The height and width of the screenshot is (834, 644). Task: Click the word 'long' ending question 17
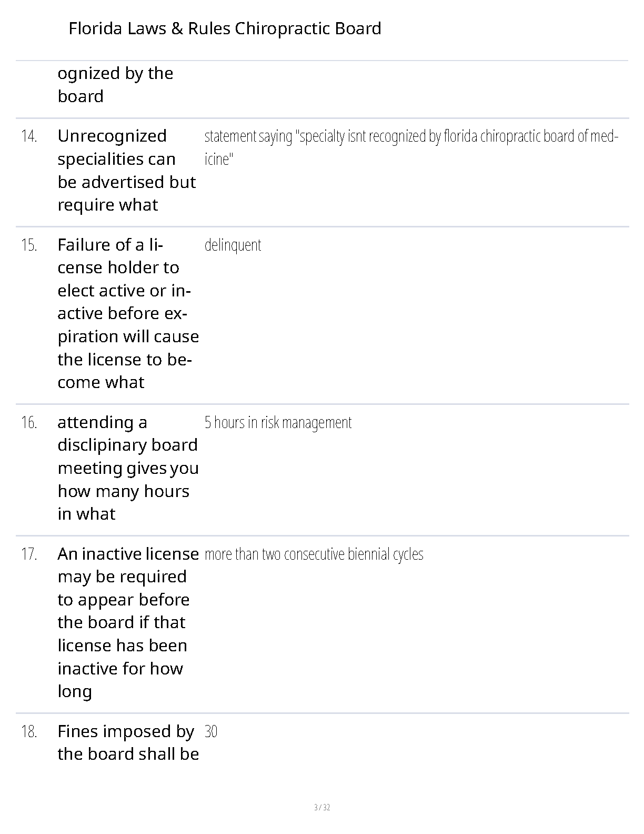[x=75, y=691]
